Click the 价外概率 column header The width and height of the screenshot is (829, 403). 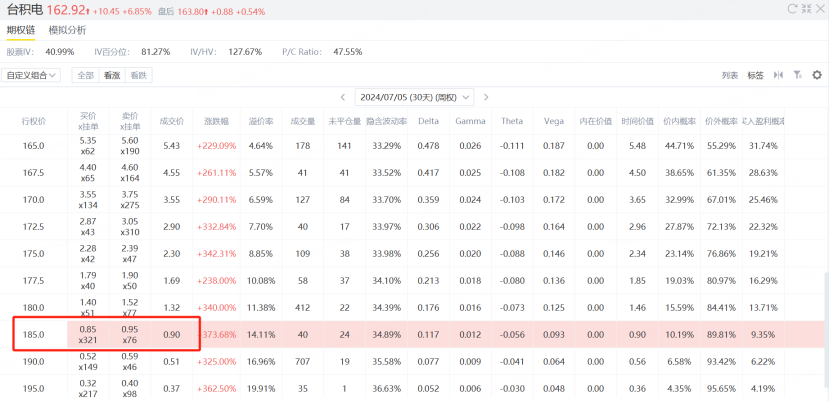721,121
